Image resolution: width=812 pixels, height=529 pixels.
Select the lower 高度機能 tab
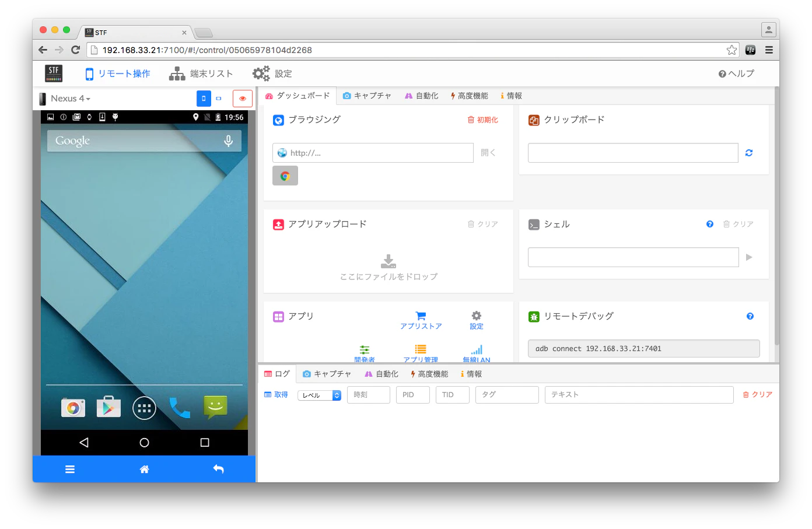coord(429,374)
